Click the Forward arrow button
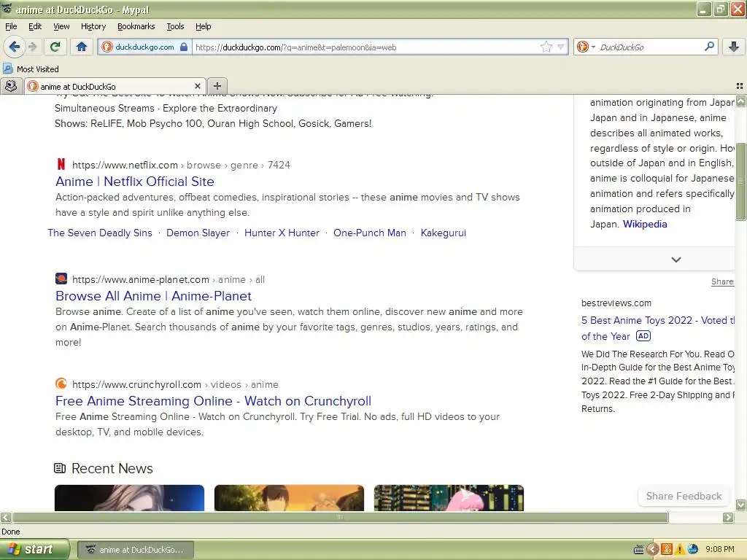 click(32, 47)
